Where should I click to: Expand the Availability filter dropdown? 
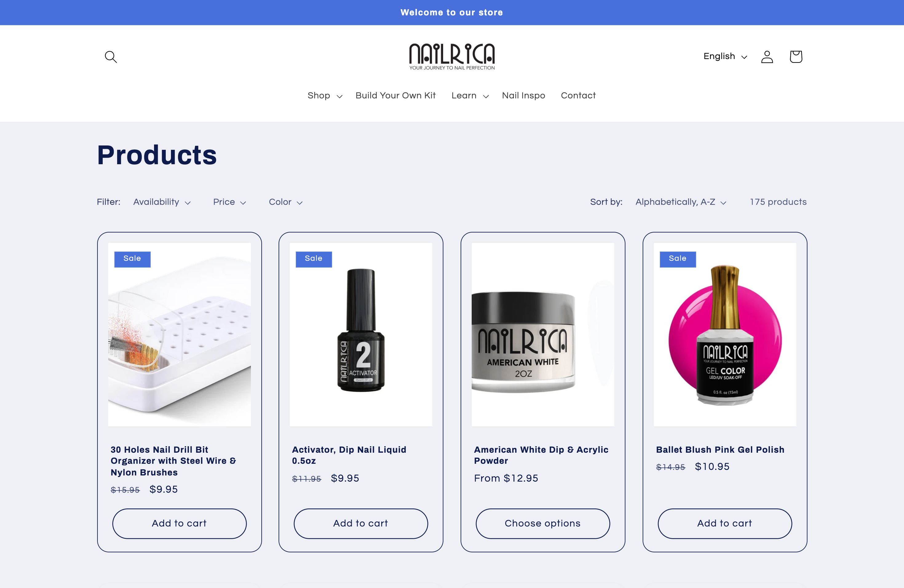[161, 202]
